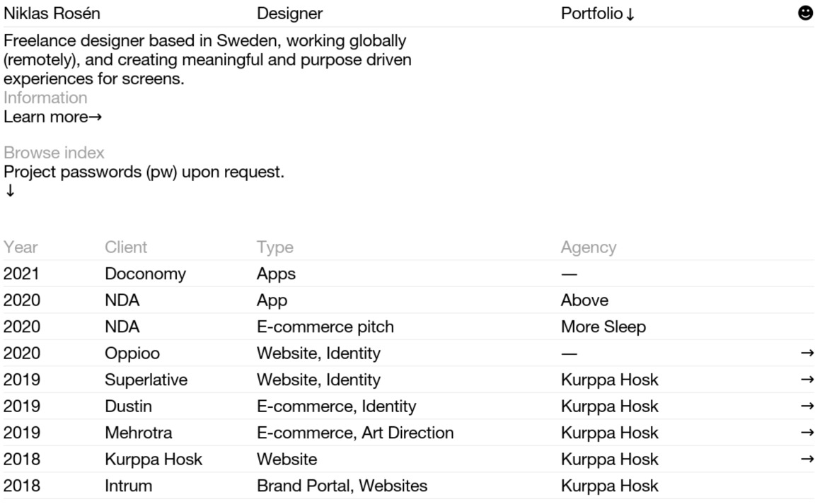Select the Intrum Brand Portal row

point(408,486)
